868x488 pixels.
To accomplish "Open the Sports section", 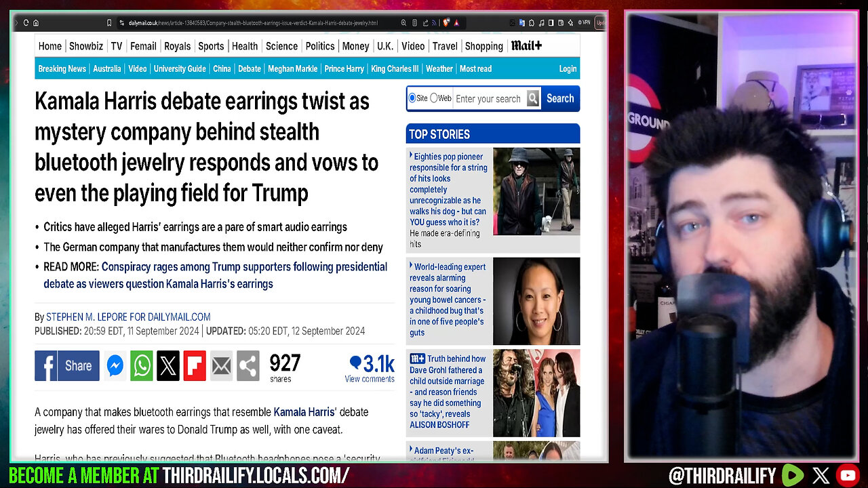I will [211, 46].
